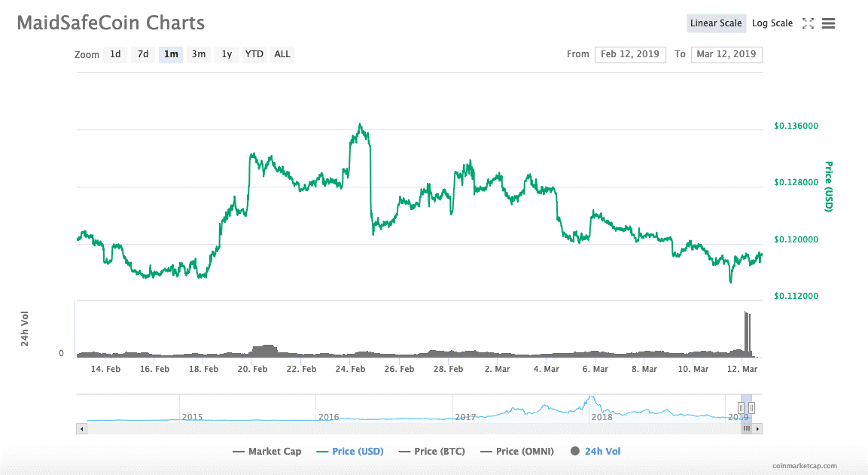868x475 pixels.
Task: Set zoom to 1m
Action: [x=171, y=54]
